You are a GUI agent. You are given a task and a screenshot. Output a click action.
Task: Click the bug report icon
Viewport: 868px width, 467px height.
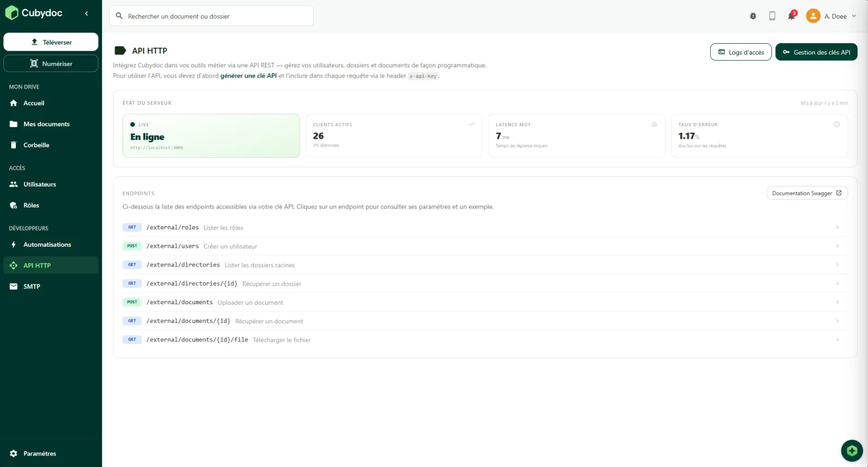pyautogui.click(x=753, y=16)
